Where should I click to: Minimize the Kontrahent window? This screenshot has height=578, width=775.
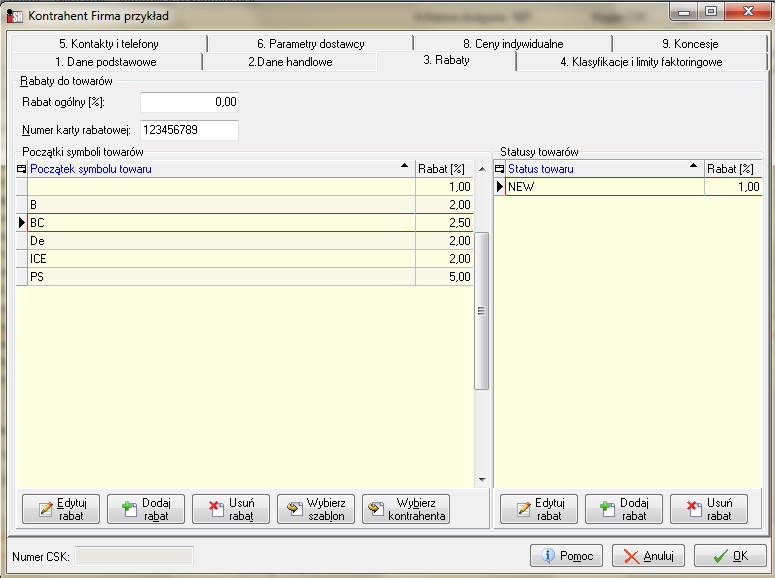[684, 11]
